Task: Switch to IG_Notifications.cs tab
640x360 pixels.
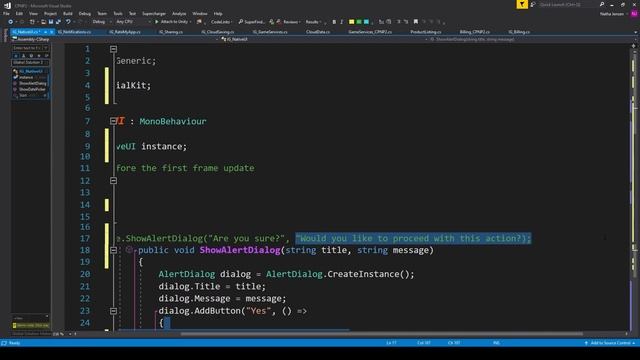Action: (x=74, y=31)
